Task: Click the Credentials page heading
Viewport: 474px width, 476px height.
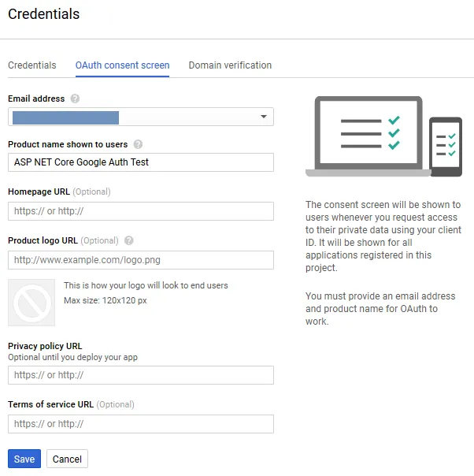Action: [43, 14]
